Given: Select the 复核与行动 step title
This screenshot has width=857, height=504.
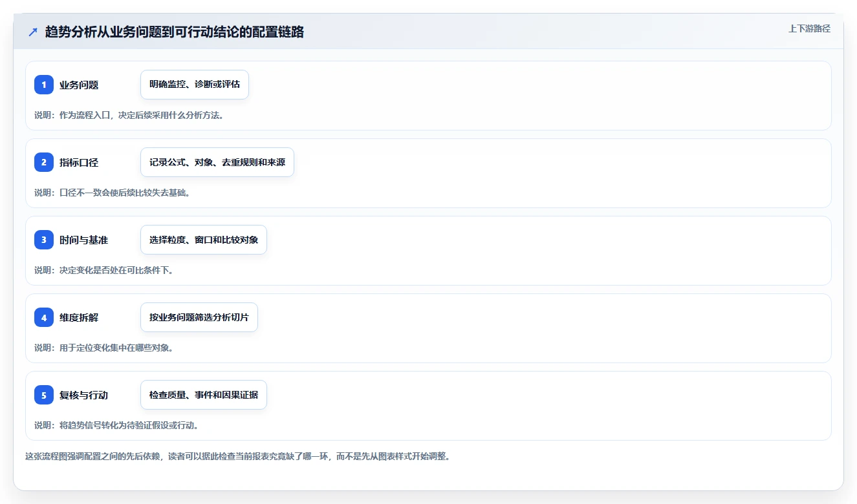Looking at the screenshot, I should (84, 395).
